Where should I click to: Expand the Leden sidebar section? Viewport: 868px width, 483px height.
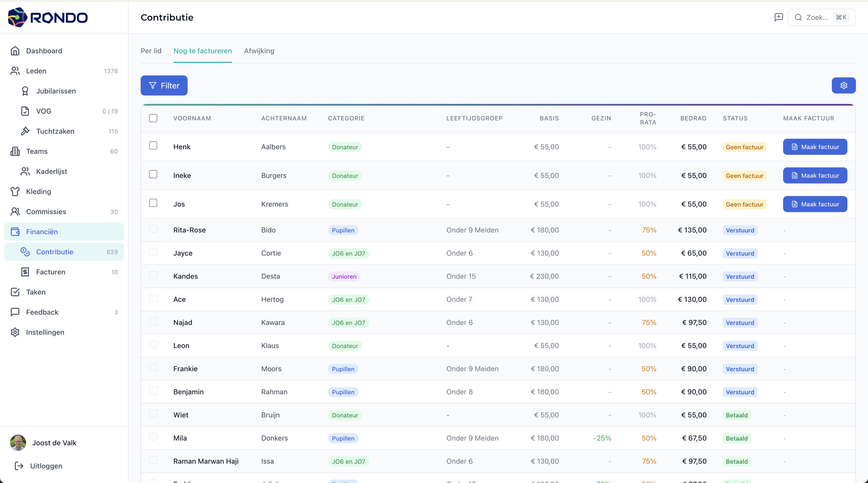[36, 71]
